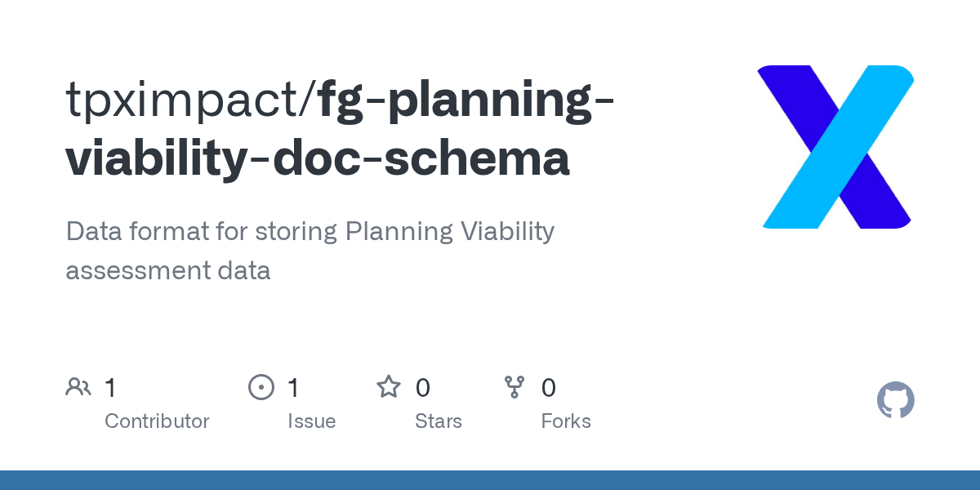Click the Contributor label
The image size is (980, 490).
(x=157, y=421)
